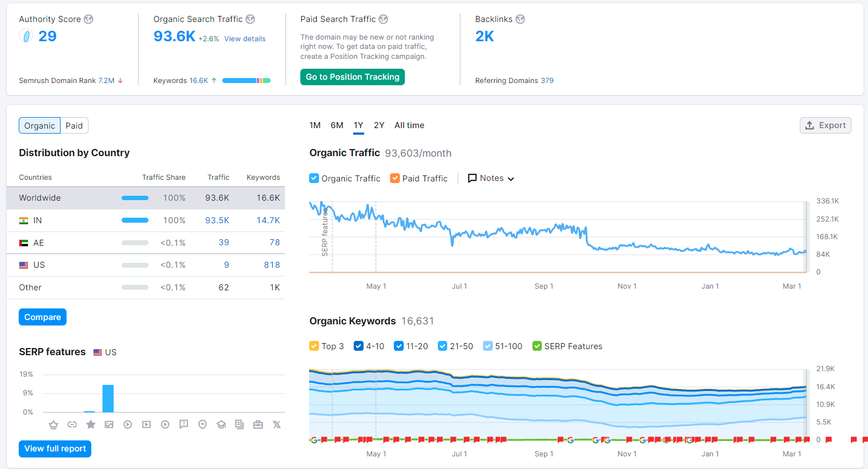
Task: Click the image pack SERP feature icon
Action: 109,424
